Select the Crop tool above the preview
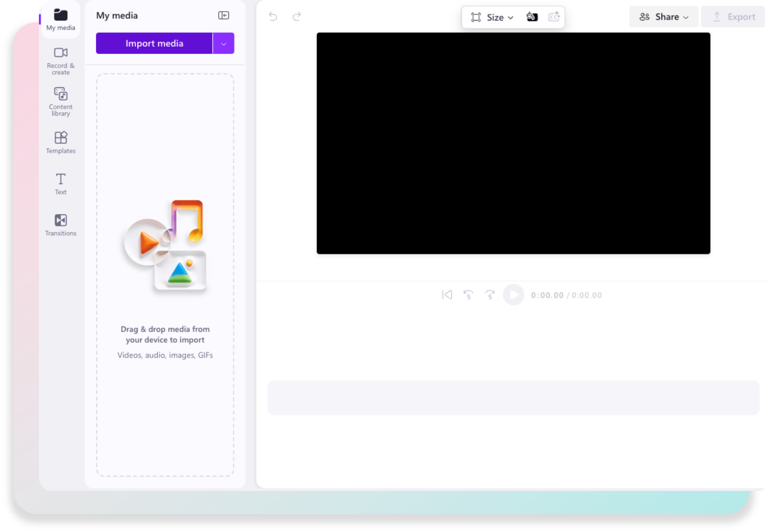Screen dimensions: 770x532 click(476, 17)
